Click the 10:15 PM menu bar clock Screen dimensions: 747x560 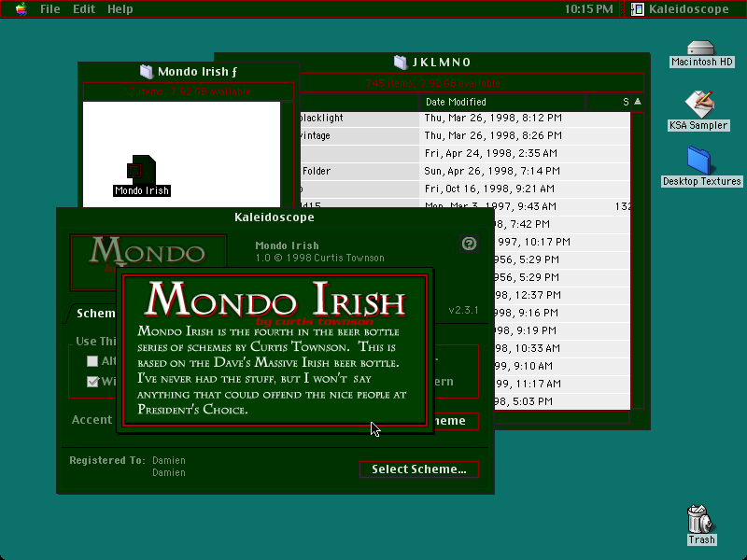tap(589, 9)
